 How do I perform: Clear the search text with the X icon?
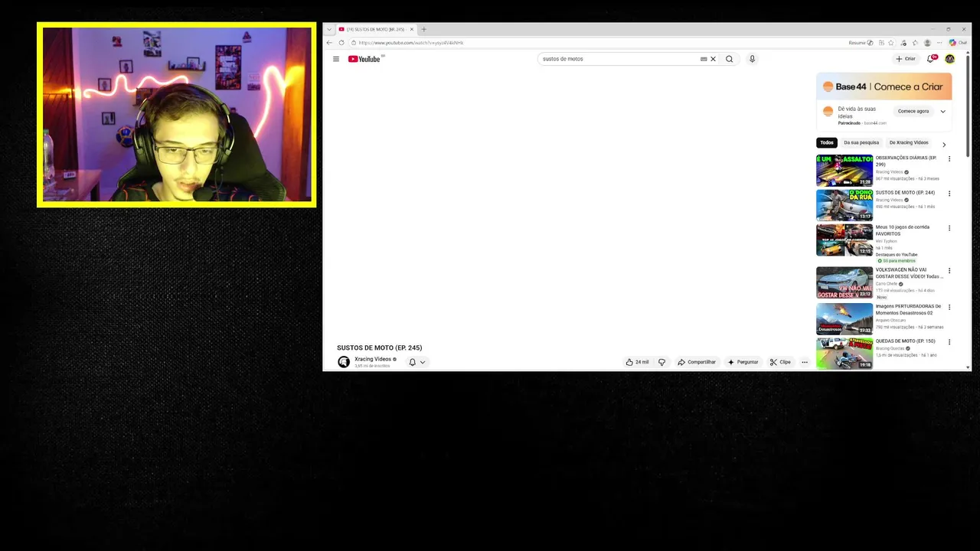tap(713, 59)
